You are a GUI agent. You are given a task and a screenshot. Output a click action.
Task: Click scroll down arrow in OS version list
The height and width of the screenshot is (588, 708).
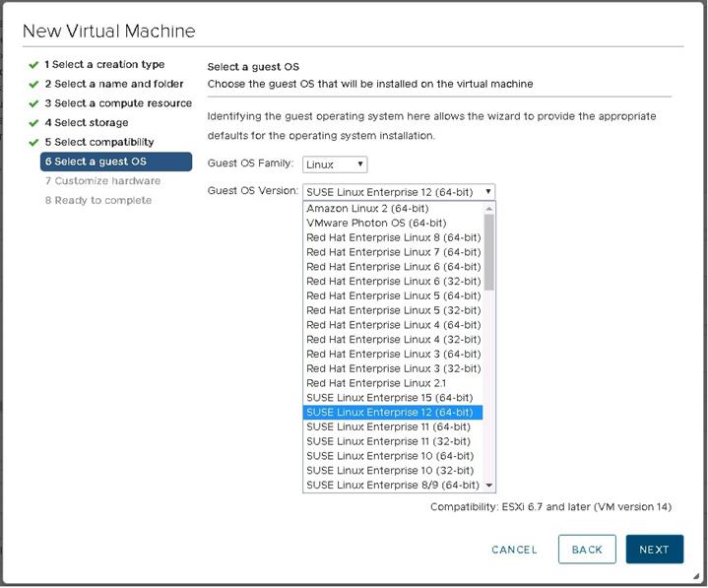pyautogui.click(x=488, y=486)
